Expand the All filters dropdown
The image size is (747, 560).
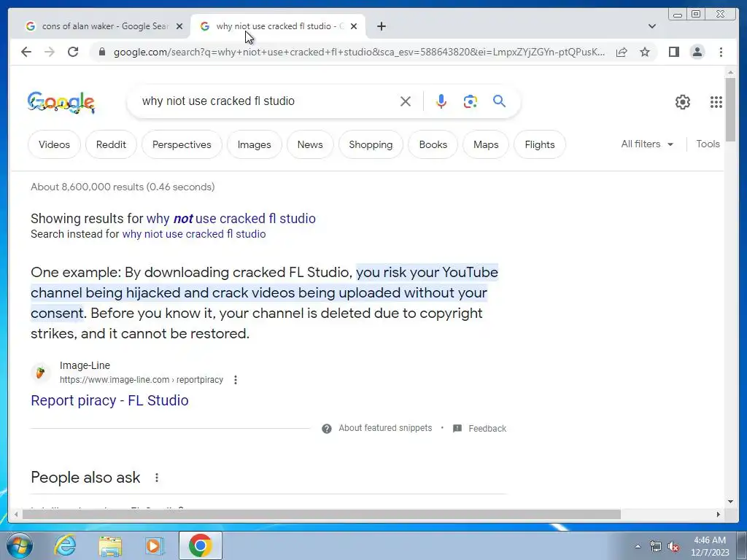(x=647, y=144)
